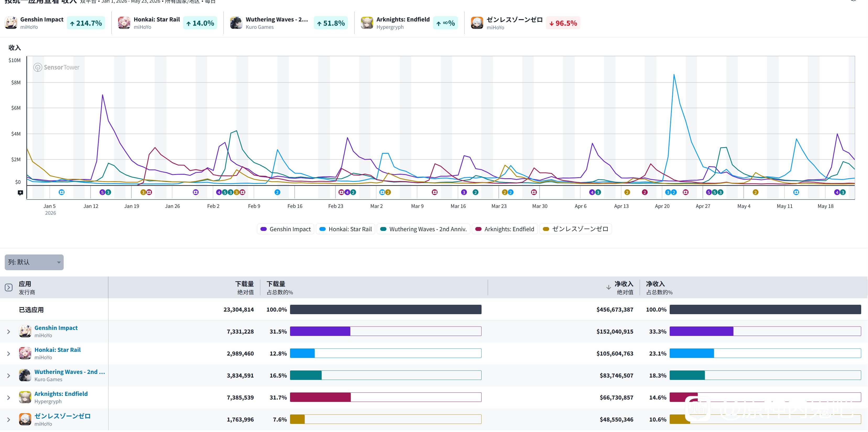Click the Genshin Impact icon in the table row
Viewport: 868px width, 432px height.
pyautogui.click(x=25, y=331)
